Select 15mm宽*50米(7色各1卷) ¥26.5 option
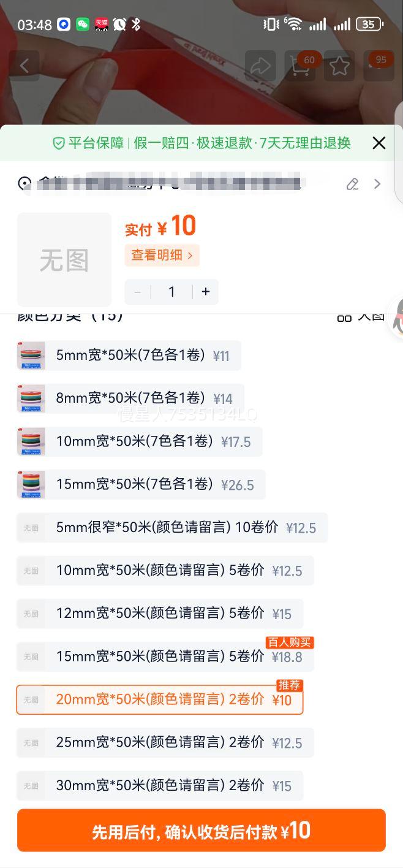Screen dimensions: 403x868 (141, 484)
